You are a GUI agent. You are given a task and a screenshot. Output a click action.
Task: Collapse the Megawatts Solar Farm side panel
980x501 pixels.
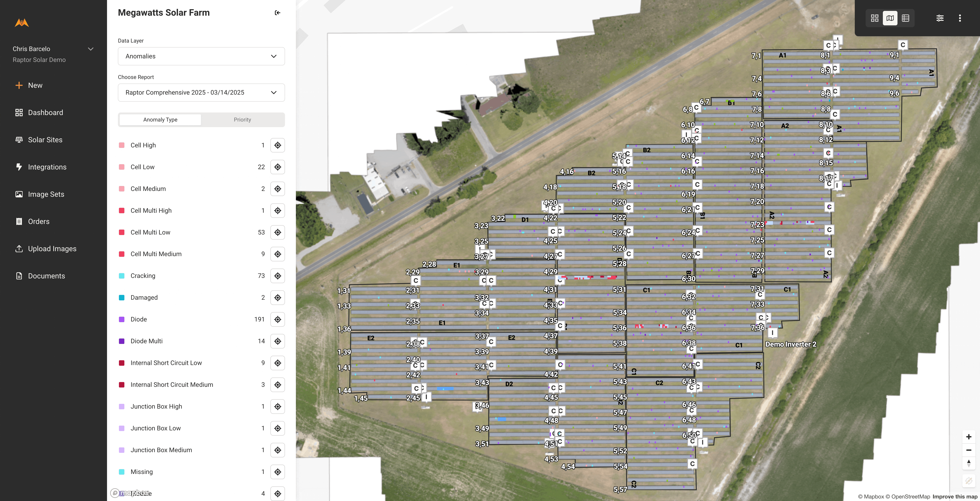(277, 13)
